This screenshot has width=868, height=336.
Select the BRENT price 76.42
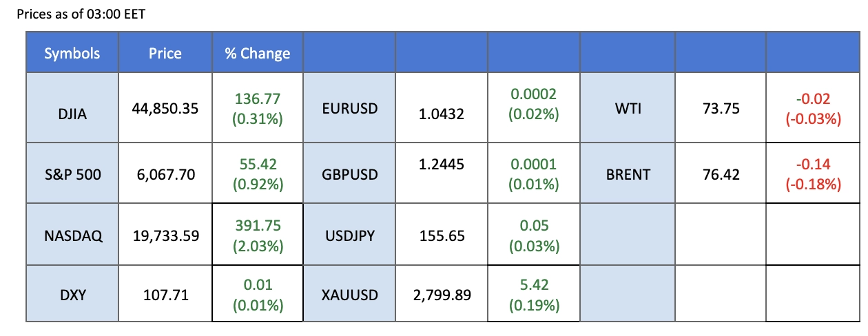(720, 175)
